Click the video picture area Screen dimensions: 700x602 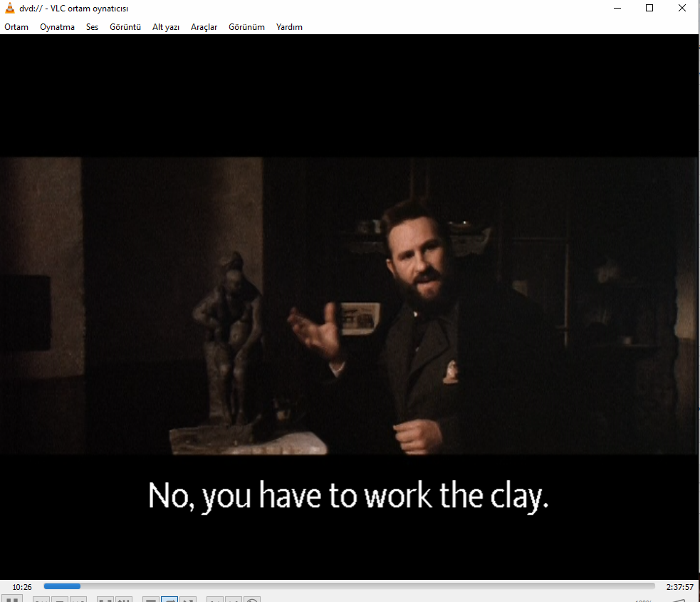(349, 306)
